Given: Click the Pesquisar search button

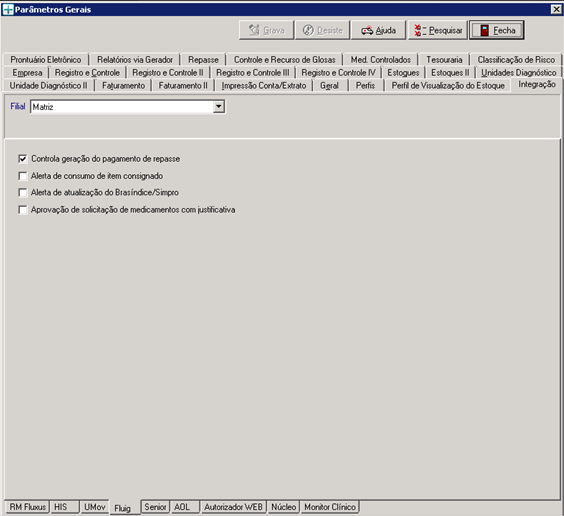Looking at the screenshot, I should click(438, 30).
